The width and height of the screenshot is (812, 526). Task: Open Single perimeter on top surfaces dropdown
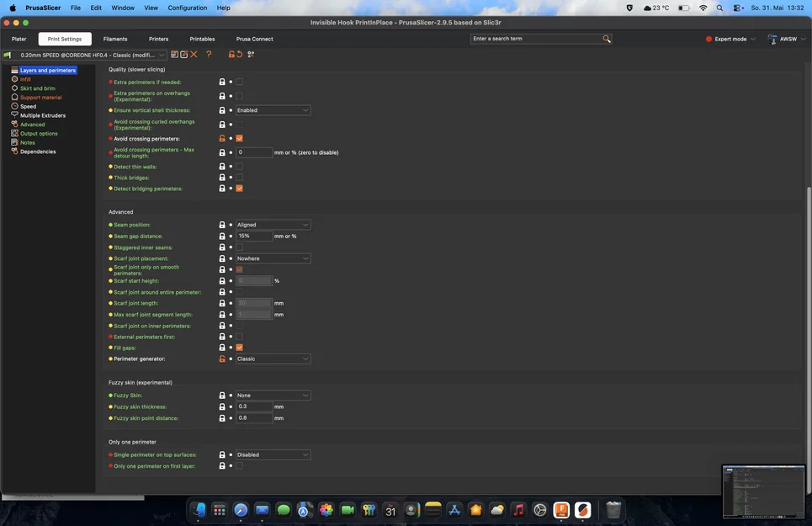point(273,454)
